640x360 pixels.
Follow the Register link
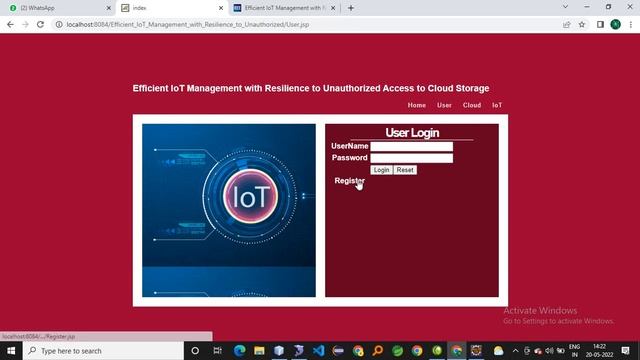coord(349,180)
